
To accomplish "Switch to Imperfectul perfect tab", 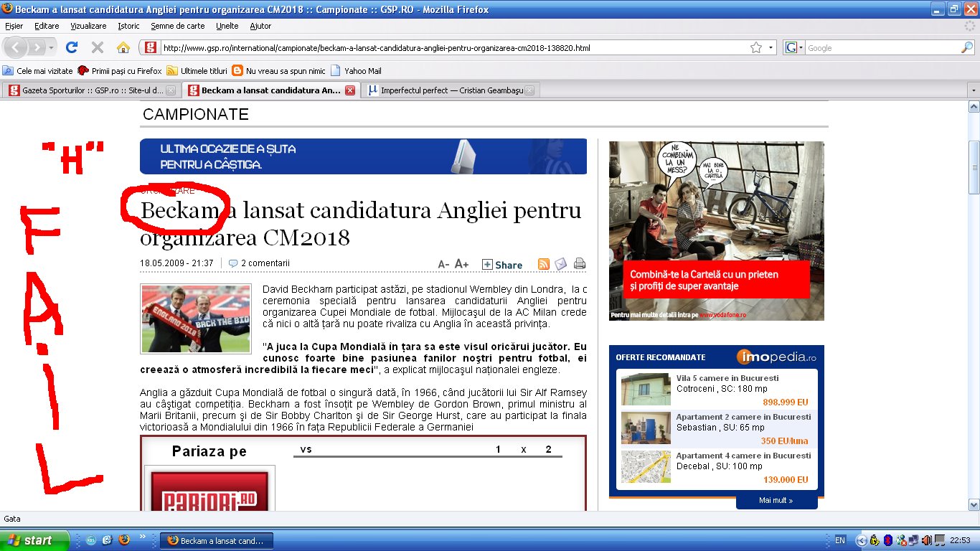I will point(451,90).
